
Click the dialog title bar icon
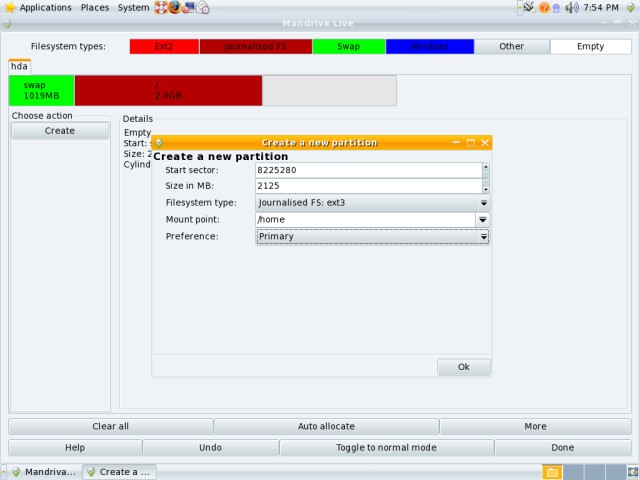click(x=159, y=143)
